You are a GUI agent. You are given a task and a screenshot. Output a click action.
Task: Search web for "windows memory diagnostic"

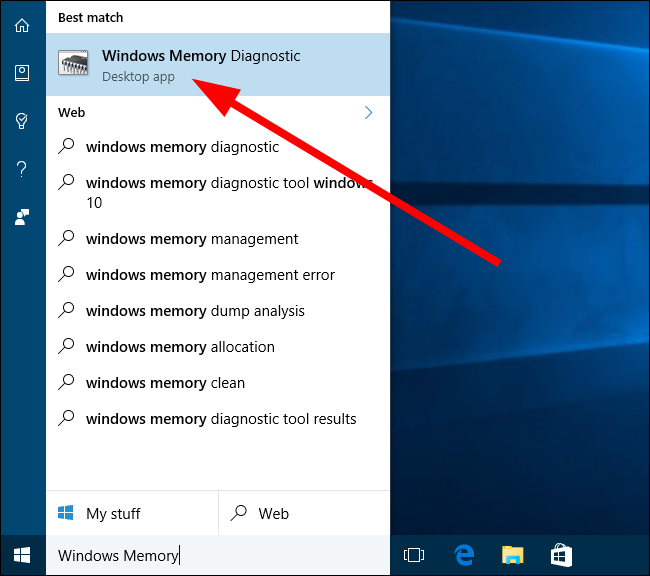(x=218, y=147)
